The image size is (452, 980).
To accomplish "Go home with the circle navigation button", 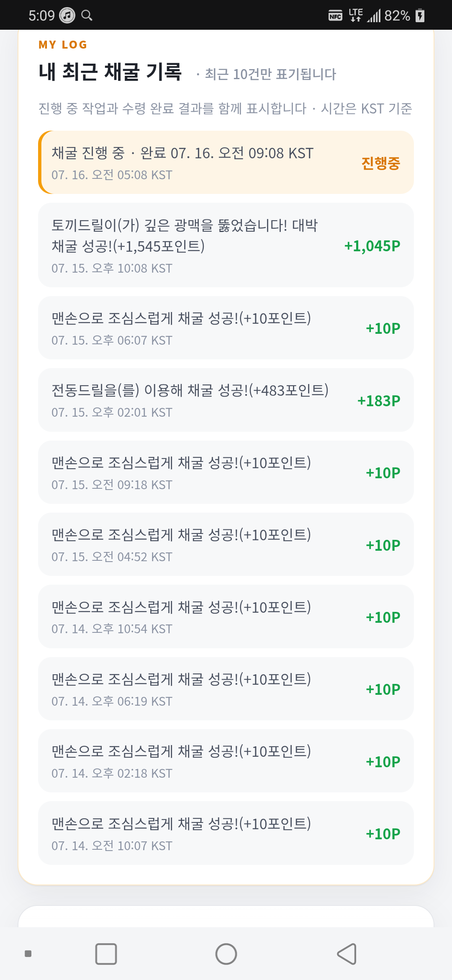I will [x=226, y=954].
